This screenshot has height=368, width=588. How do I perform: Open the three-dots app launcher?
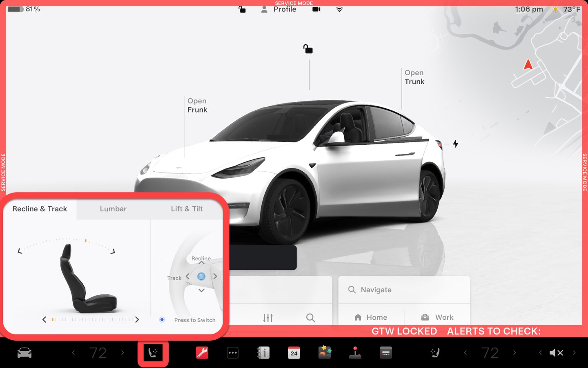(233, 352)
